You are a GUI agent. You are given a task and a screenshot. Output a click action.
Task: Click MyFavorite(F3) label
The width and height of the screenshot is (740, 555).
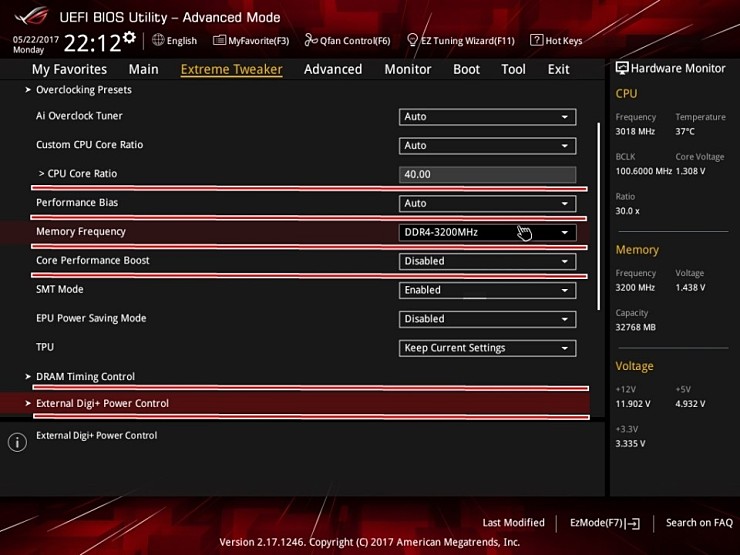(259, 41)
